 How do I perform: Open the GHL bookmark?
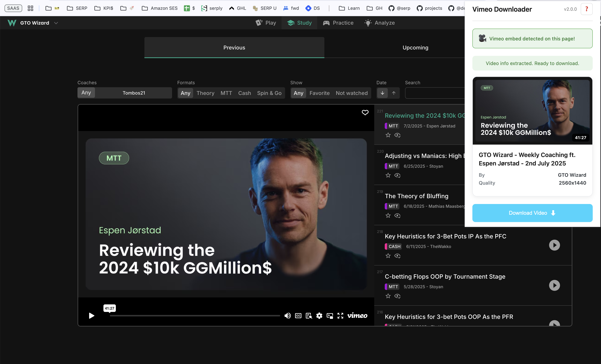tap(238, 8)
